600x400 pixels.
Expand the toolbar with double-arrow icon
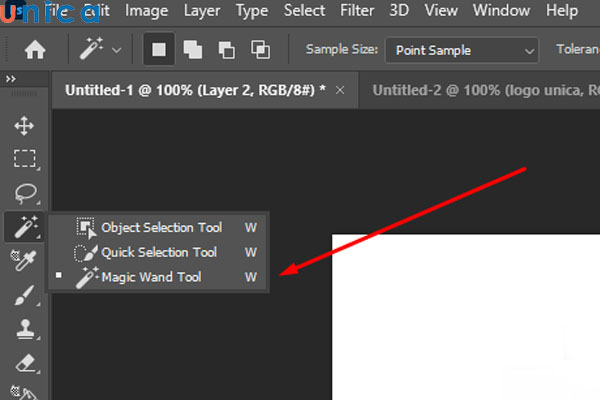[x=11, y=79]
